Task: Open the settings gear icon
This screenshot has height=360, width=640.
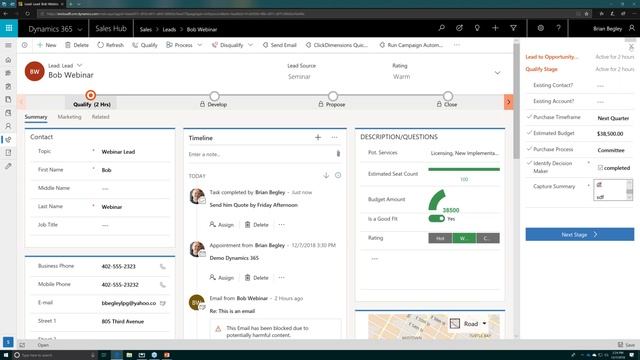Action: point(540,28)
